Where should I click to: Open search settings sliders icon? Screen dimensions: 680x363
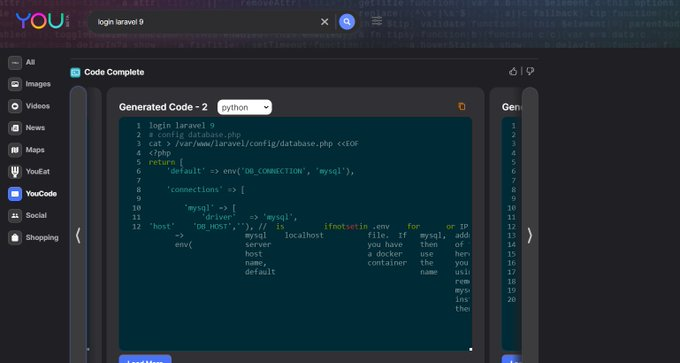[x=377, y=21]
